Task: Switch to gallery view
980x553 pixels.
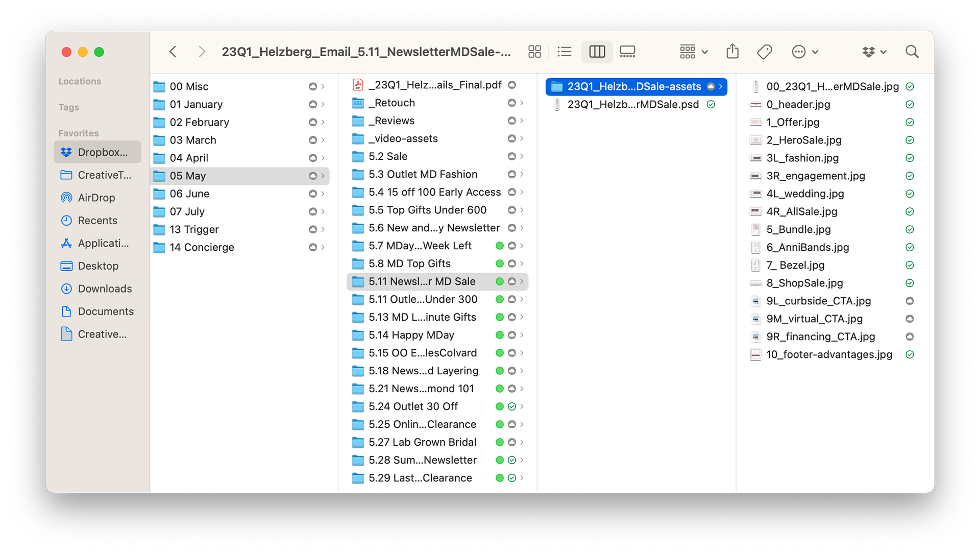Action: pyautogui.click(x=627, y=52)
